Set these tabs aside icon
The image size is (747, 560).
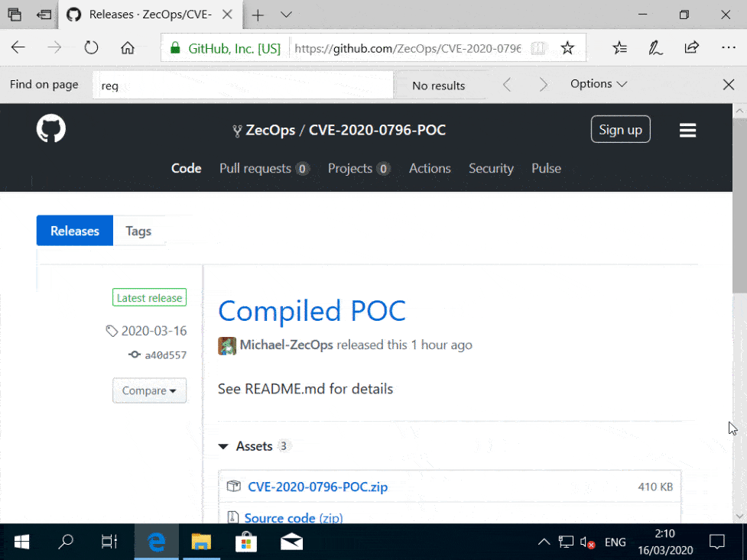pyautogui.click(x=44, y=15)
